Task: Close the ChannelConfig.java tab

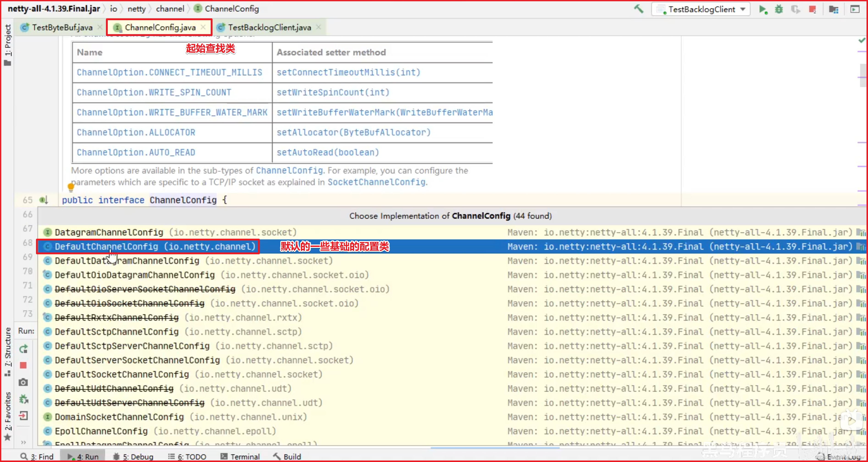Action: pos(203,27)
